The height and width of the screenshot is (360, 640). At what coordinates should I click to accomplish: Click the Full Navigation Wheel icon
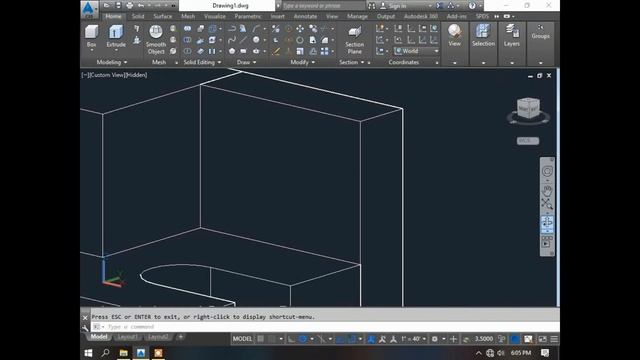click(547, 171)
